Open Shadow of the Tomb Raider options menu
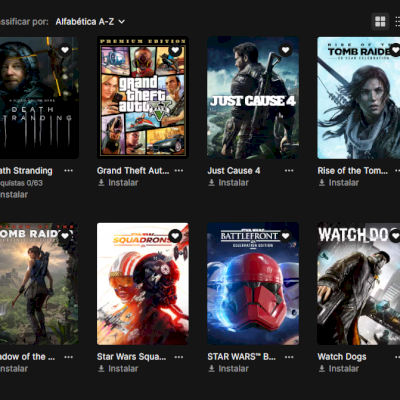This screenshot has height=400, width=400. (x=68, y=357)
